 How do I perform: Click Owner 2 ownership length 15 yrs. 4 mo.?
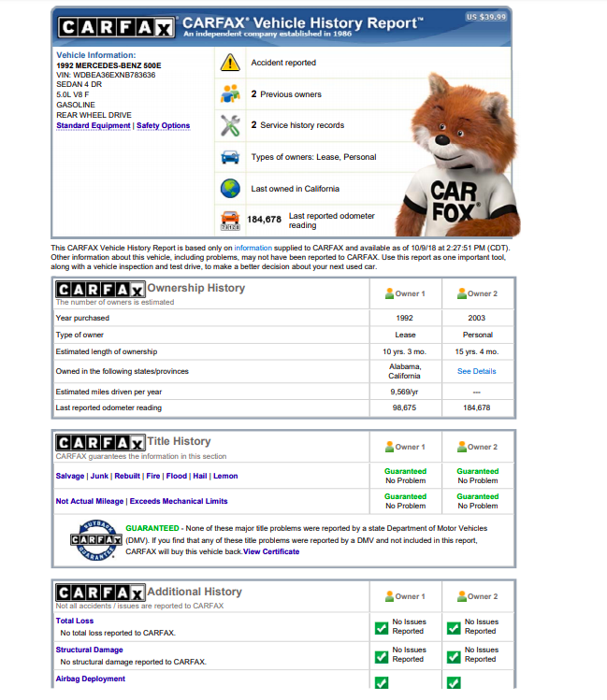[x=477, y=351]
